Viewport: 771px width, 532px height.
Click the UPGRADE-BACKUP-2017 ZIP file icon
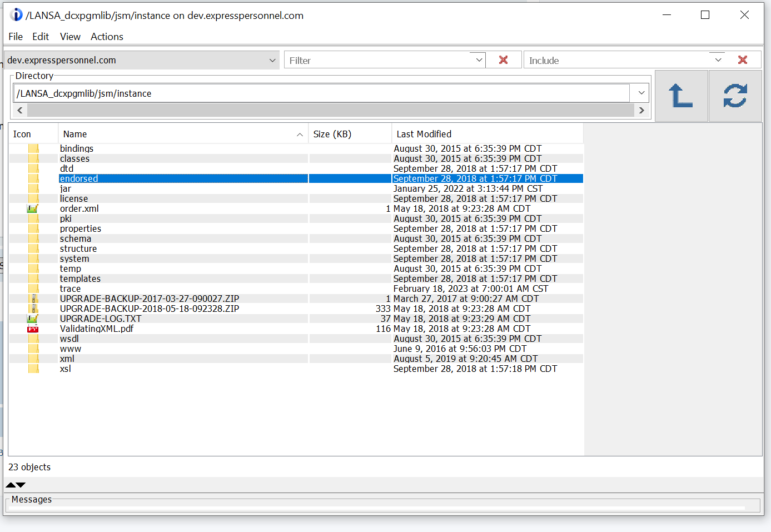tap(33, 299)
